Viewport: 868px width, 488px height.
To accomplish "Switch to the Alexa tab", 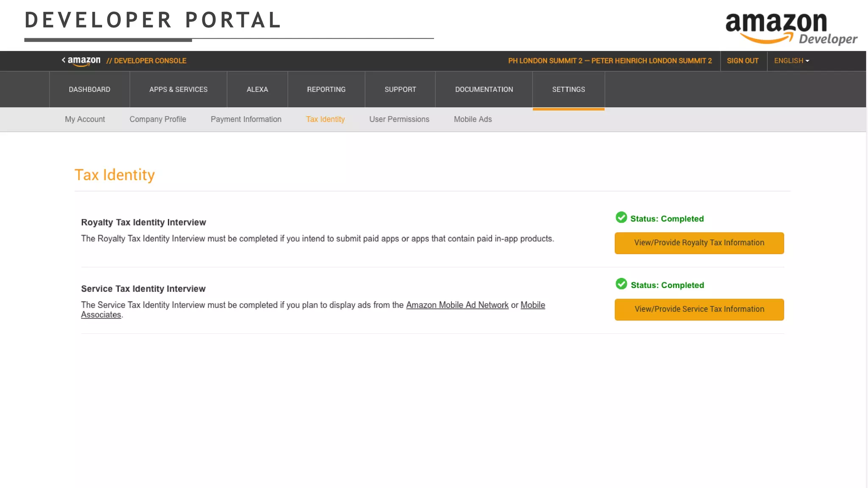I will pyautogui.click(x=257, y=89).
